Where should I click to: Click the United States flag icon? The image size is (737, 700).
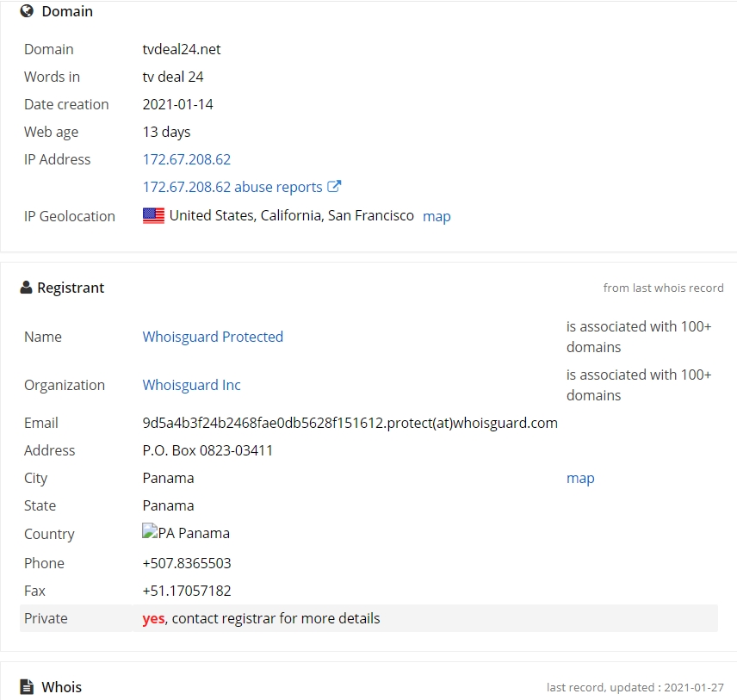tap(154, 216)
